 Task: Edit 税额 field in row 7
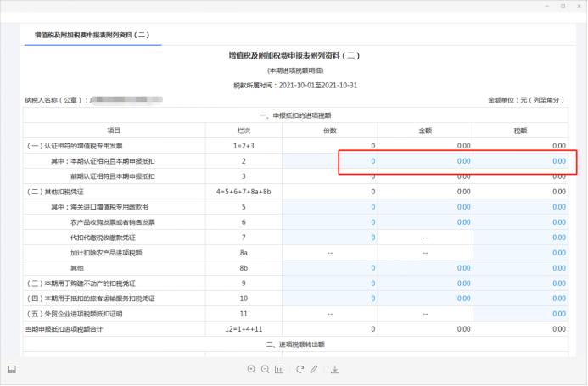(x=520, y=238)
